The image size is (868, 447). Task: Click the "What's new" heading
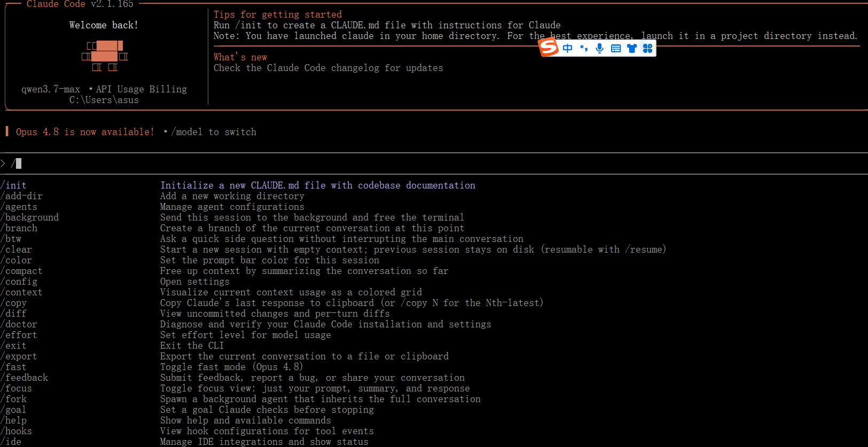click(x=240, y=57)
